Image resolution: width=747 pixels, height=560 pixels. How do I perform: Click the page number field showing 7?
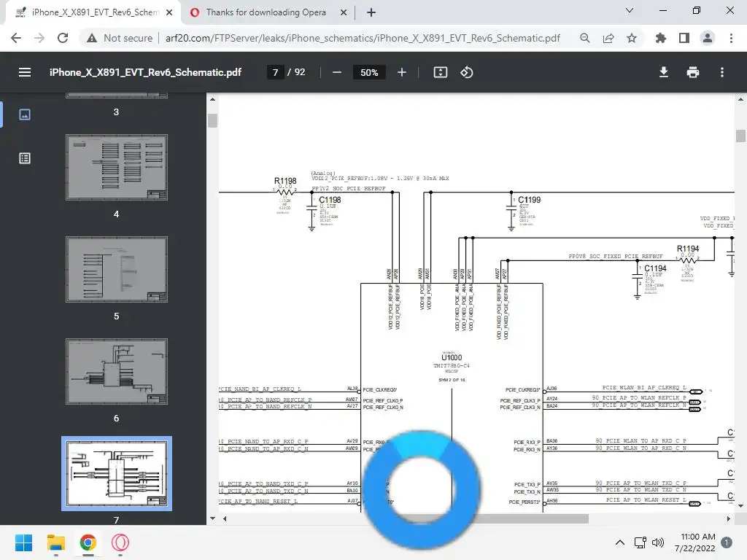click(275, 72)
